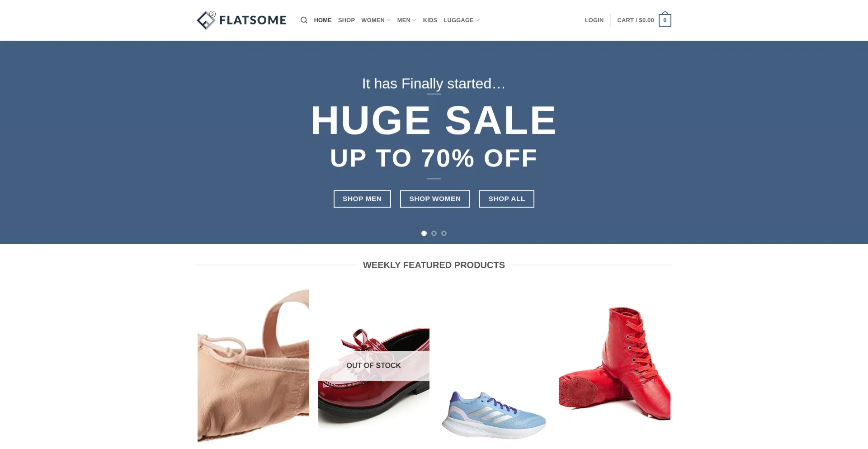Screen dimensions: 868x449
Task: Click the search magnifier icon
Action: tap(304, 20)
